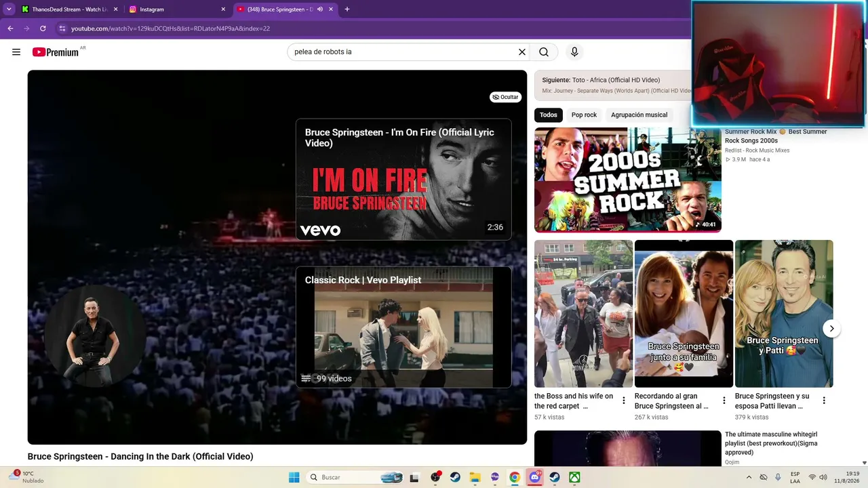Screen dimensions: 868x488
Task: Open 'Bruce Springsteen y su esposa Patti' title
Action: point(772,401)
